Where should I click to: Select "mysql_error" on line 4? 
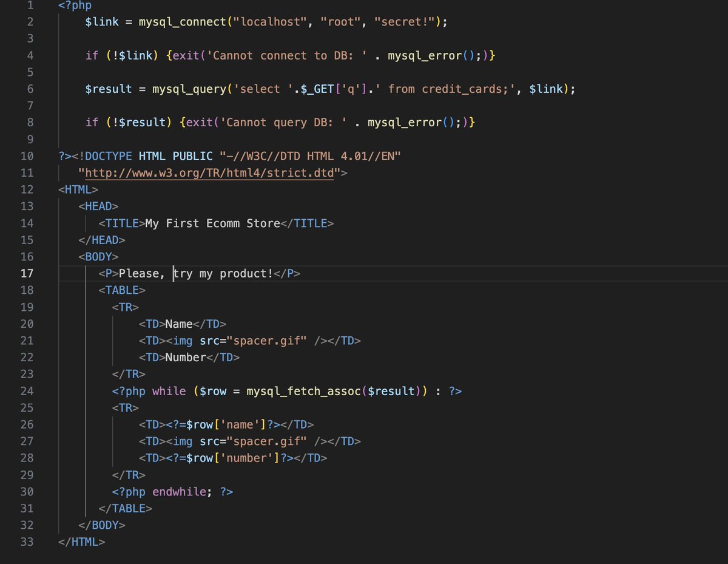click(424, 55)
